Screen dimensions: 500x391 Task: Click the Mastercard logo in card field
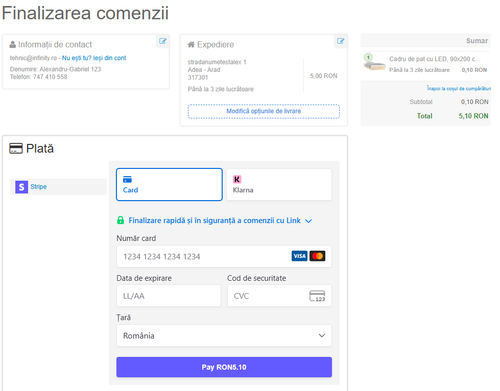(317, 256)
